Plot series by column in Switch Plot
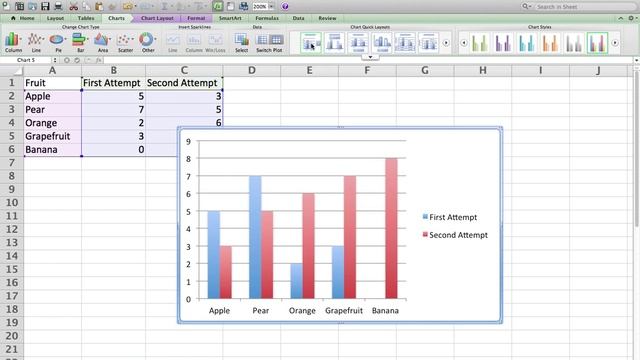Image resolution: width=640 pixels, height=360 pixels. [x=276, y=40]
